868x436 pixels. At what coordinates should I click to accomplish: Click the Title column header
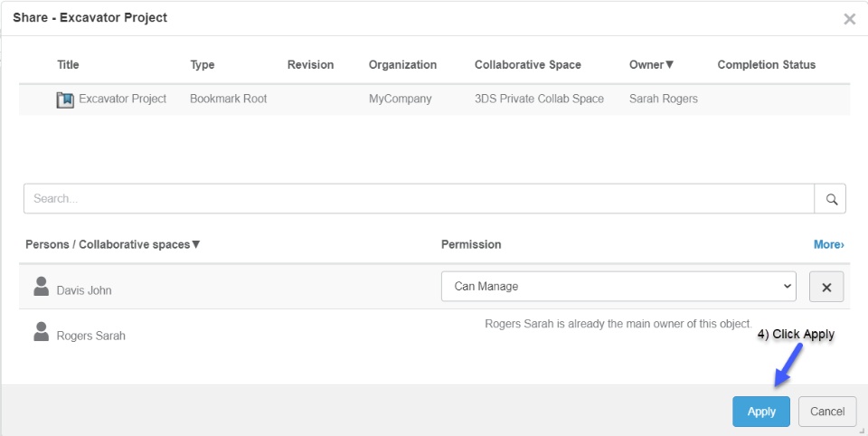coord(69,65)
